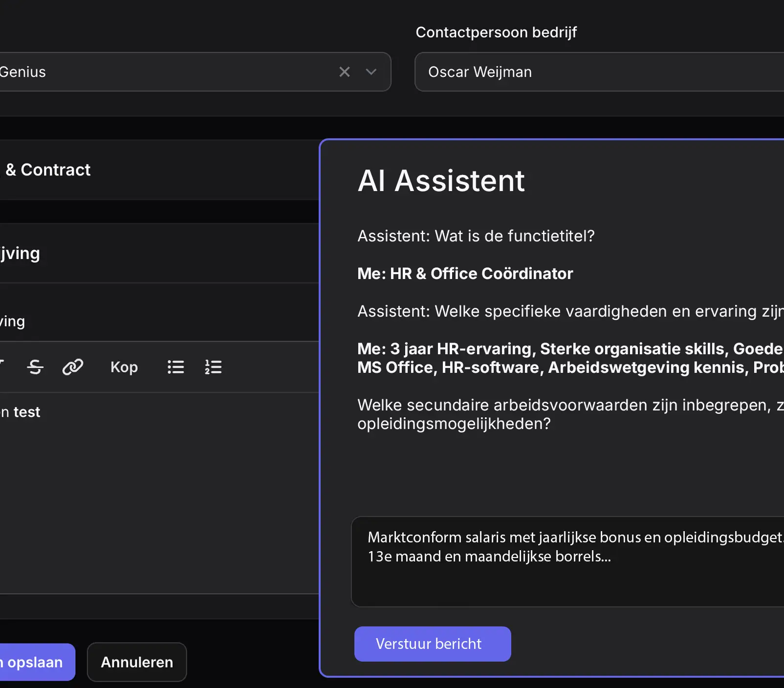784x688 pixels.
Task: Insert a bulleted list
Action: [x=175, y=367]
